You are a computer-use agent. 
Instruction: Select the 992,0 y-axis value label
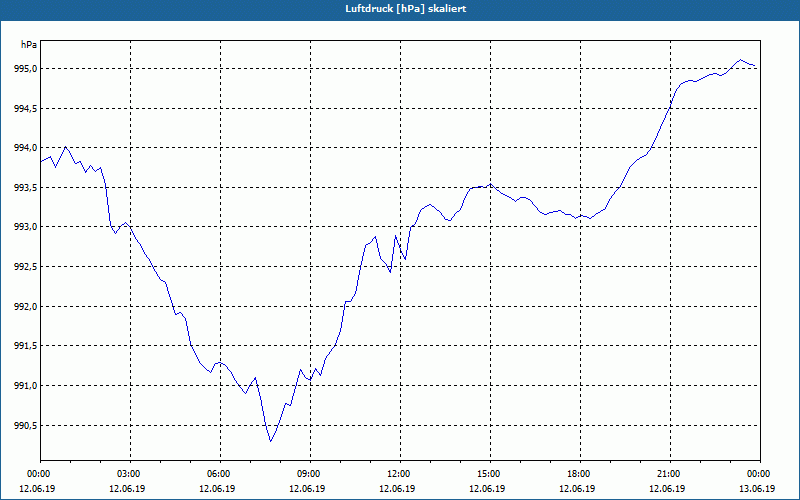point(26,307)
